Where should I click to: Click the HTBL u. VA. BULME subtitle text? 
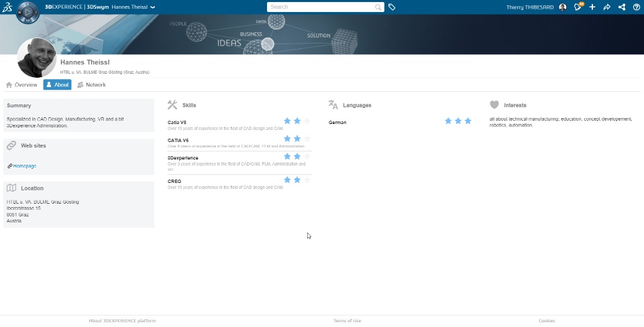pyautogui.click(x=105, y=72)
